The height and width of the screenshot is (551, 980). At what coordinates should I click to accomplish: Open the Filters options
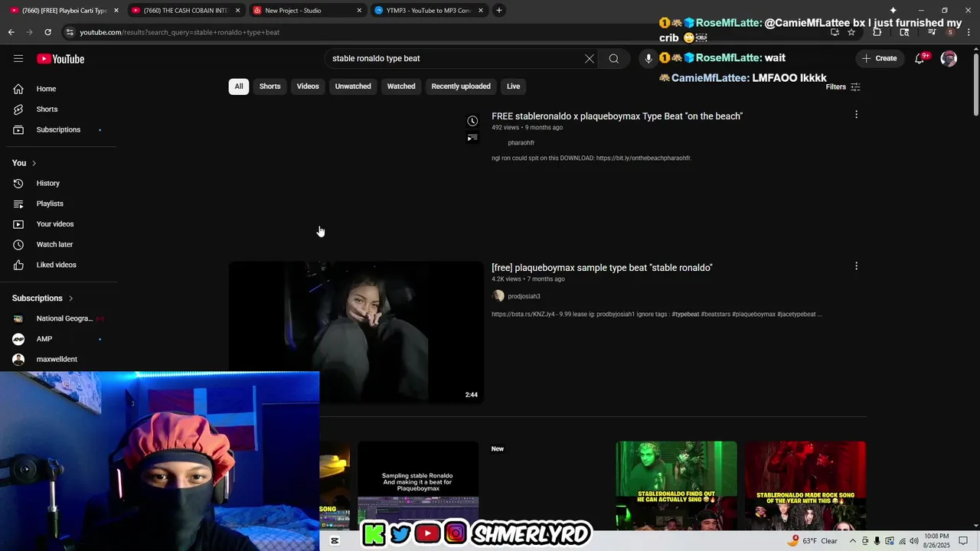(843, 86)
